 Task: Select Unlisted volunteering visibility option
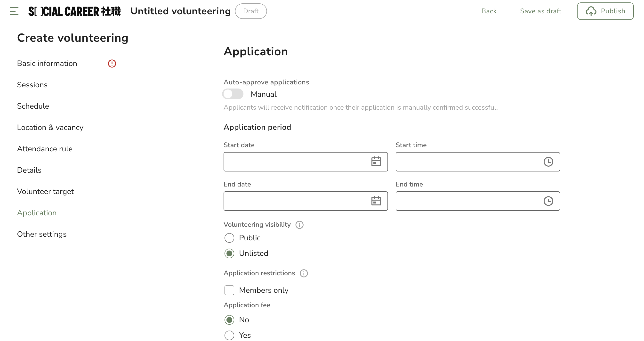(x=229, y=253)
